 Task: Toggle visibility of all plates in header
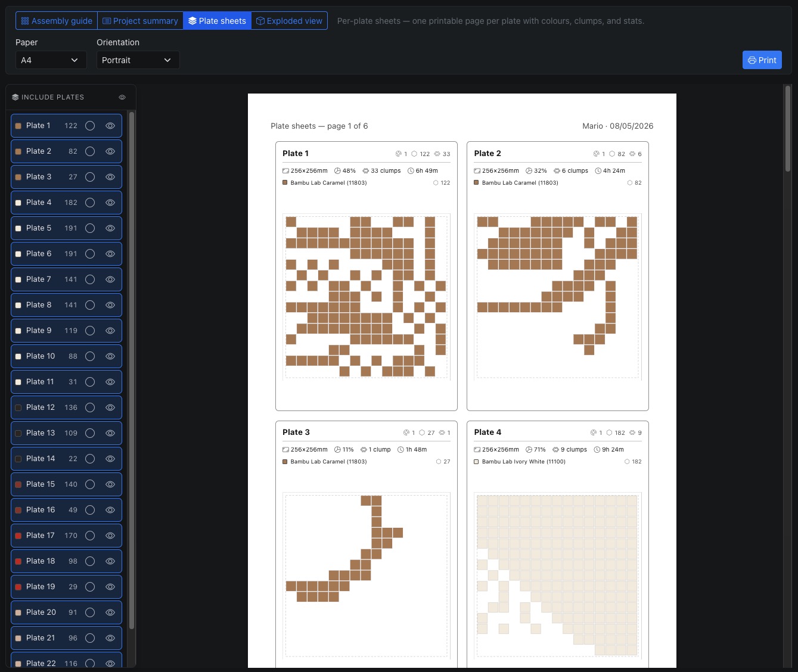(122, 97)
